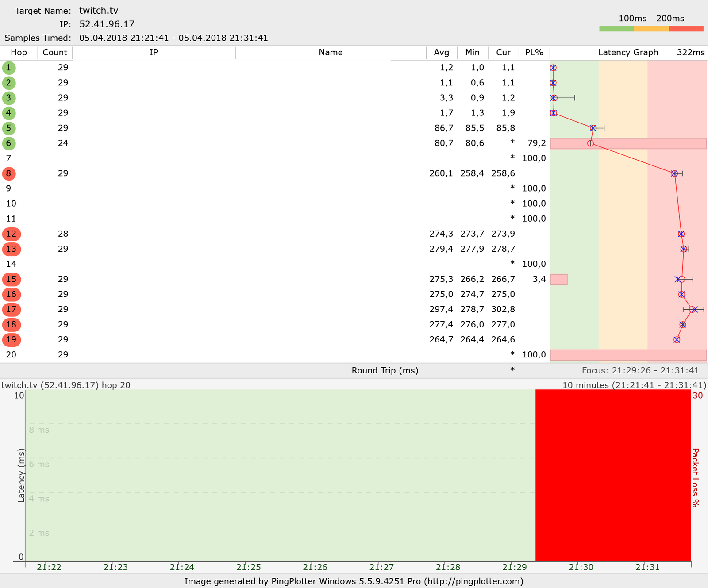Screen dimensions: 708x588
Task: Click hop 20 row number
Action: pyautogui.click(x=11, y=355)
